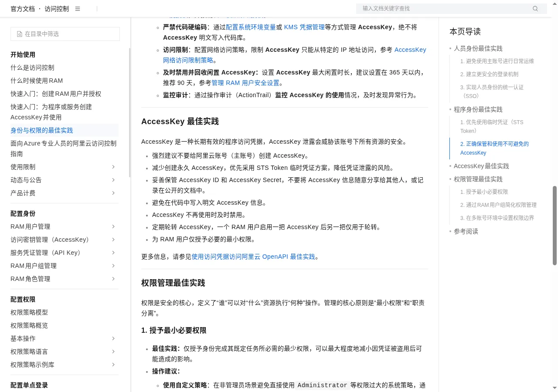The image size is (558, 392).
Task: Expand 服务凭证管理（API Key）chevron
Action: tap(113, 253)
